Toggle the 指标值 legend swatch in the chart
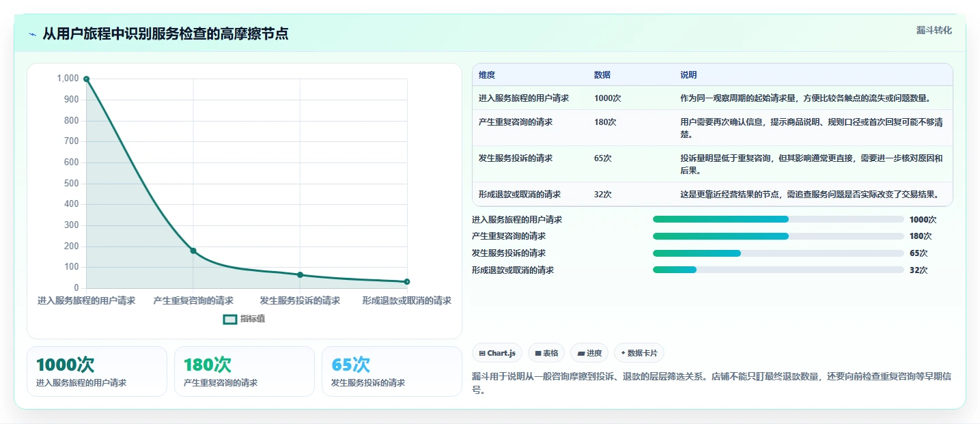The height and width of the screenshot is (424, 980). tap(230, 320)
